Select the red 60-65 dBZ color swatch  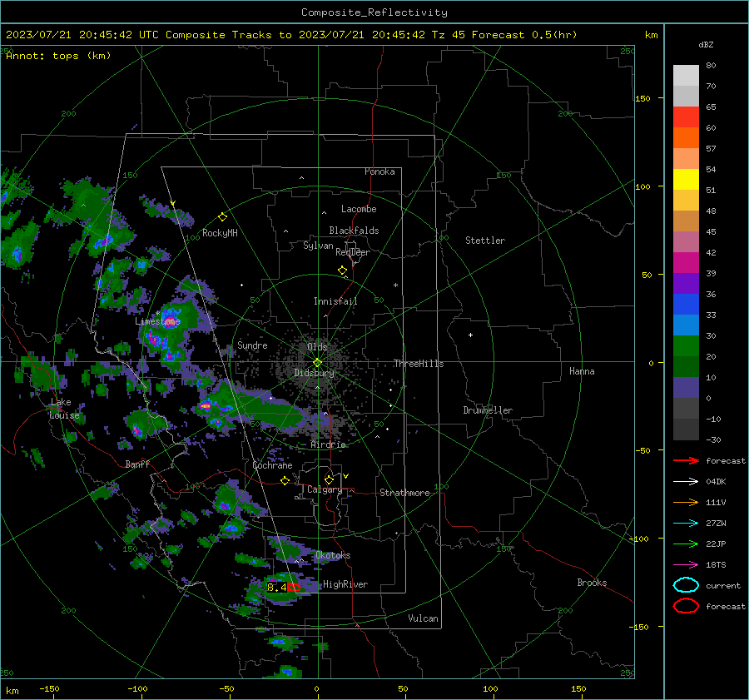pos(686,117)
